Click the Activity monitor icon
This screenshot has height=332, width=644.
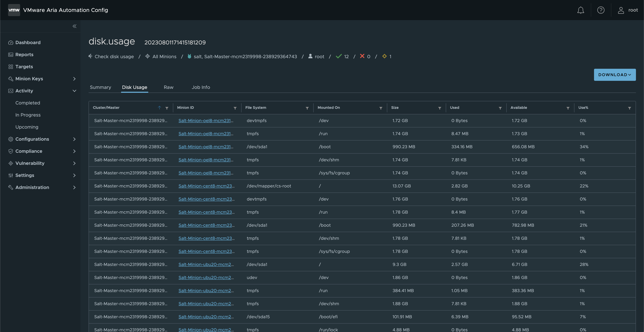point(11,91)
